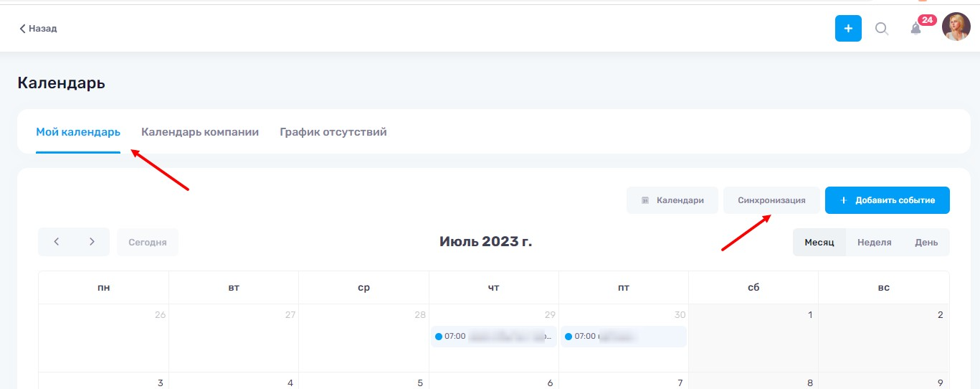Go to previous month arrow
This screenshot has height=389, width=980.
click(x=57, y=242)
